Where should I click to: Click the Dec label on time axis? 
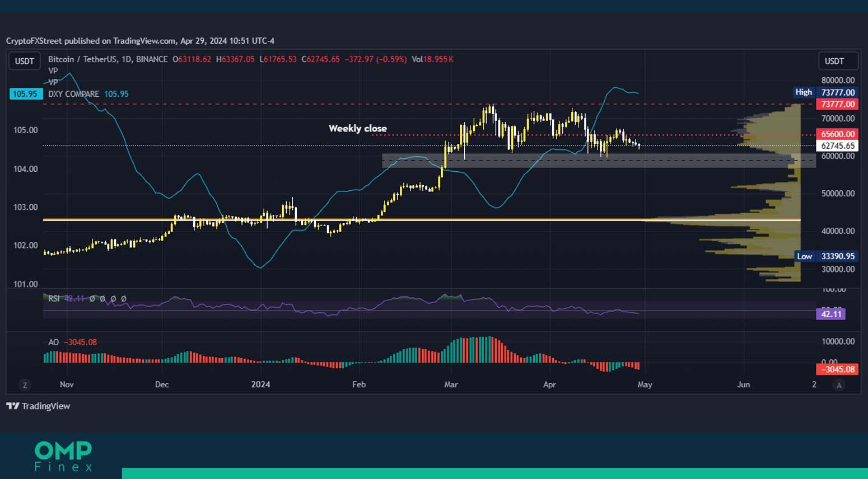(162, 384)
